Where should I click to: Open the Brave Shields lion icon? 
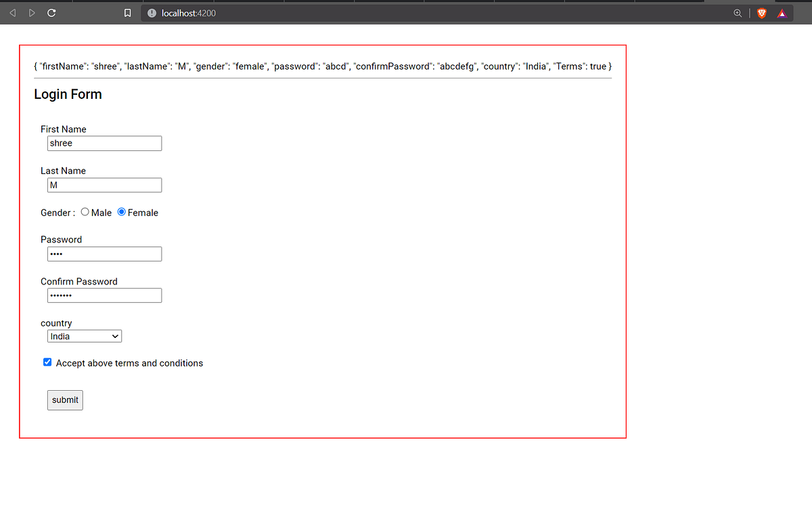[x=761, y=12]
